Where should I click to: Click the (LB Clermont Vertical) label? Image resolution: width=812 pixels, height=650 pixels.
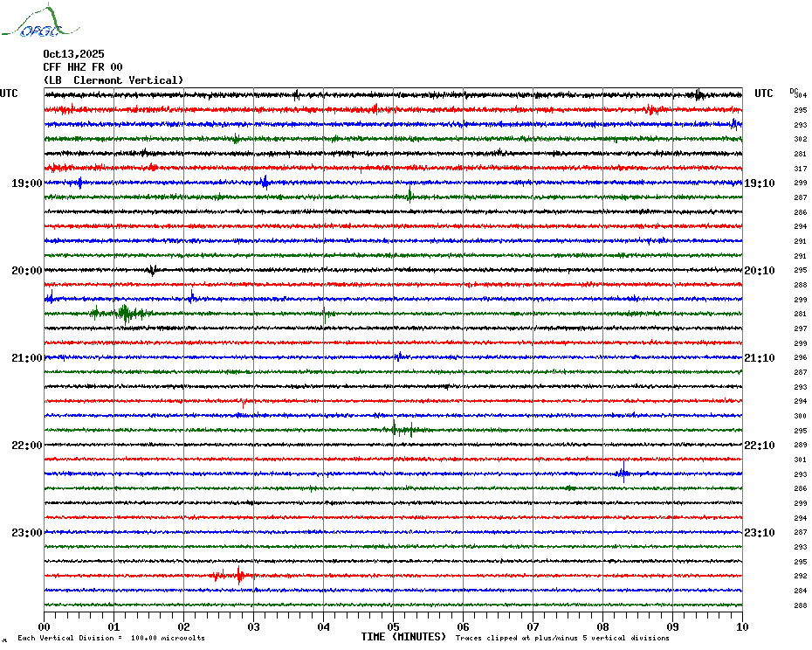pos(114,80)
